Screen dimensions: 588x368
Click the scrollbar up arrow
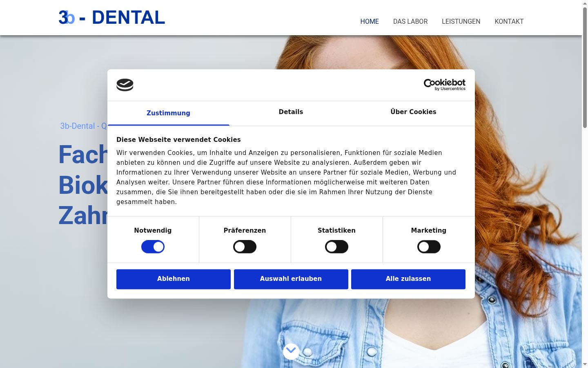tap(585, 3)
